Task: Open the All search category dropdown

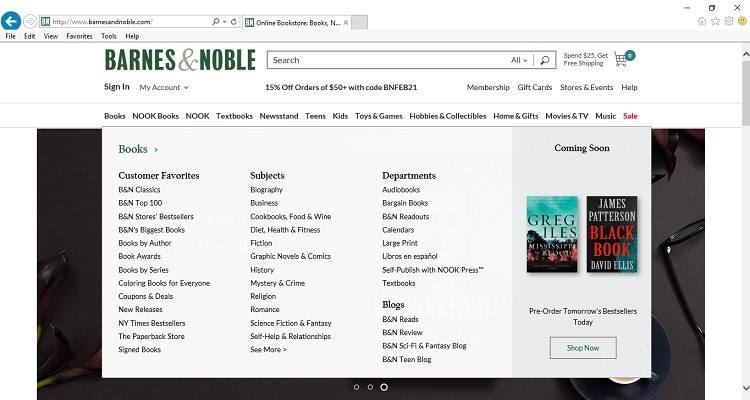Action: click(x=519, y=60)
